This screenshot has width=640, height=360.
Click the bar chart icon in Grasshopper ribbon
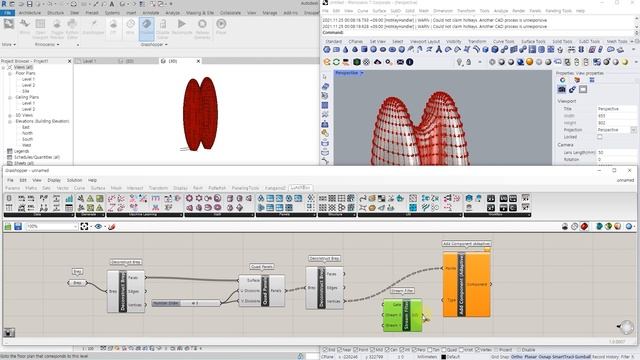point(69,198)
